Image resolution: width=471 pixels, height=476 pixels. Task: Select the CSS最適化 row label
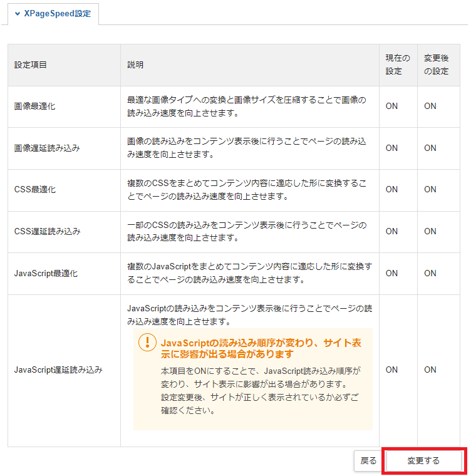pyautogui.click(x=35, y=189)
